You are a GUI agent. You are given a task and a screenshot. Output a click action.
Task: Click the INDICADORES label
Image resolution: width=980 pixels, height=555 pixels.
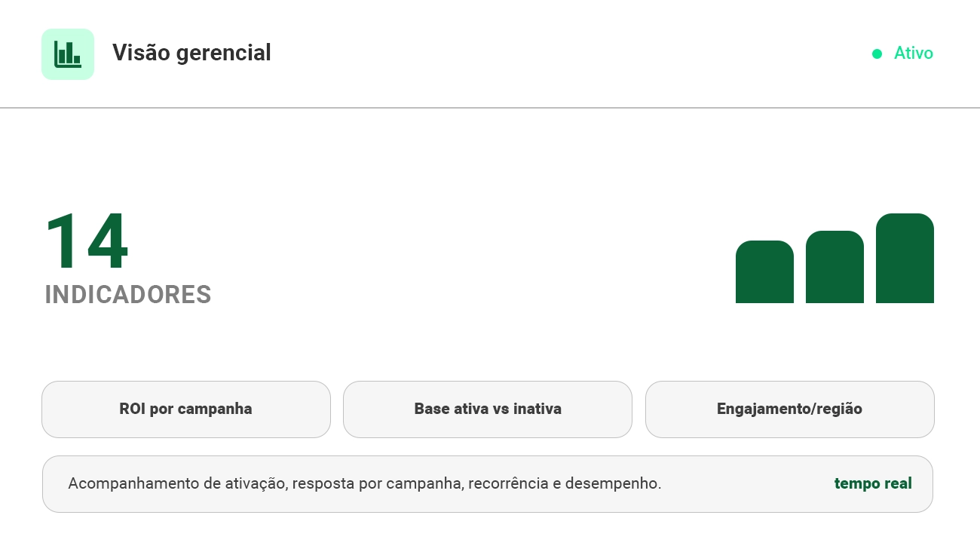(x=128, y=295)
